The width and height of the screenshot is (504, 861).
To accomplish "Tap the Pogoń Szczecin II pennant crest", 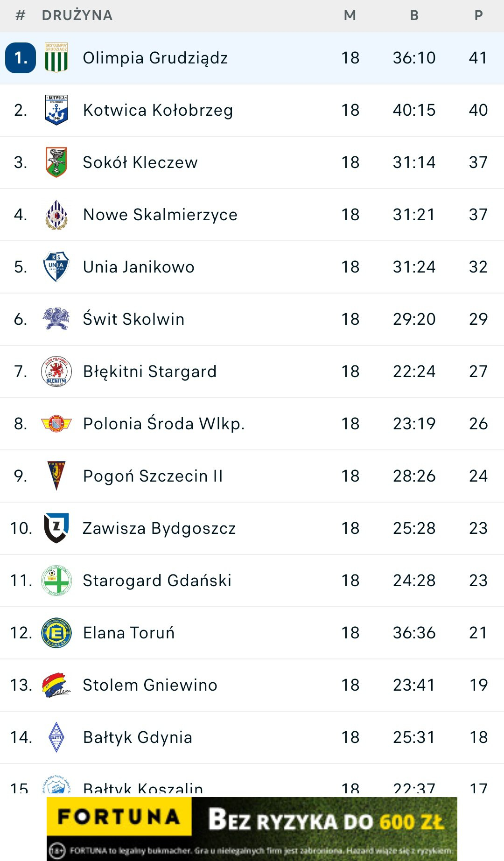I will [56, 476].
